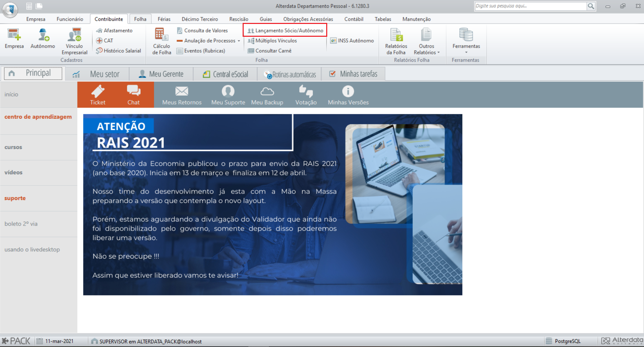Click the calendar date 11-mar-2021 in status bar
This screenshot has width=644, height=347.
(55, 341)
